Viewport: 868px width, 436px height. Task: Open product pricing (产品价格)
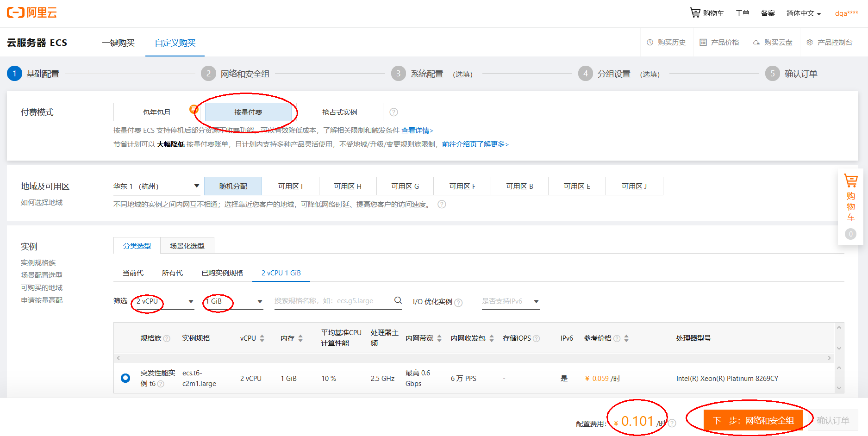719,43
